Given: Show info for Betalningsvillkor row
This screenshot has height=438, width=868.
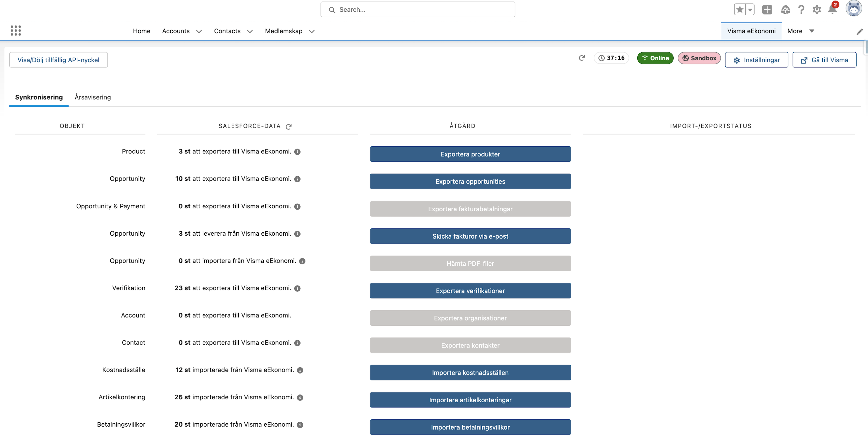Looking at the screenshot, I should (300, 425).
